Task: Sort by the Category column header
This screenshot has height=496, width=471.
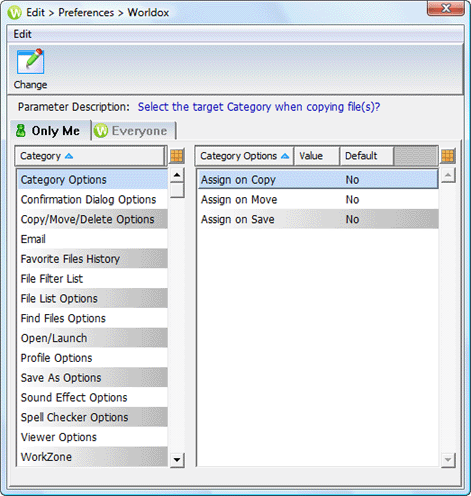Action: [90, 156]
